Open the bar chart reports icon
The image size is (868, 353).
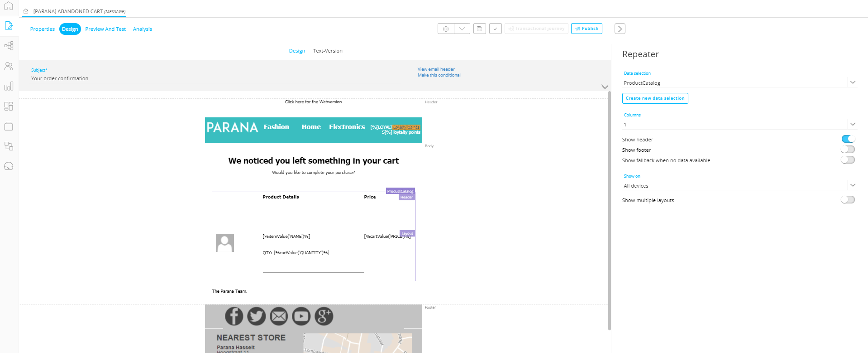click(9, 86)
